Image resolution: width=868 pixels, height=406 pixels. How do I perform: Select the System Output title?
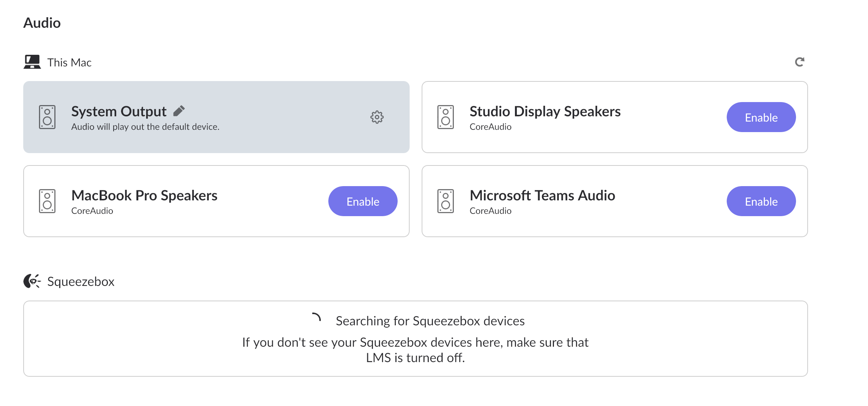pos(119,111)
